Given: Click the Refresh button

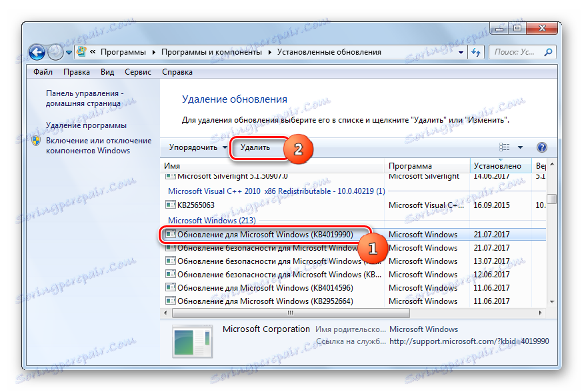Looking at the screenshot, I should click(476, 52).
